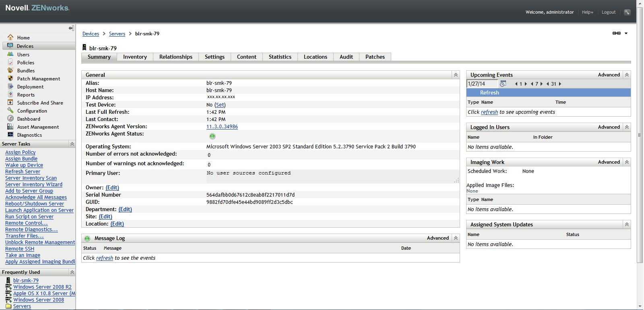This screenshot has width=644, height=310.
Task: Open the Content tab
Action: tap(247, 57)
